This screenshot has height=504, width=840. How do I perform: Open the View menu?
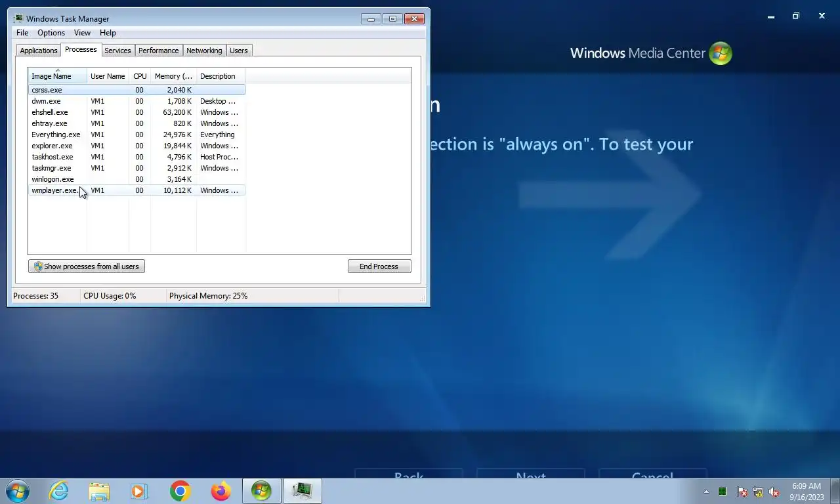click(82, 33)
